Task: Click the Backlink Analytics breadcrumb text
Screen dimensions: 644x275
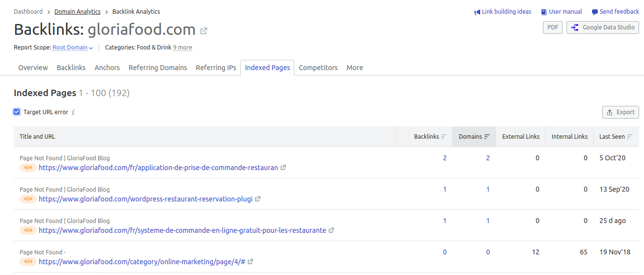Action: point(136,11)
